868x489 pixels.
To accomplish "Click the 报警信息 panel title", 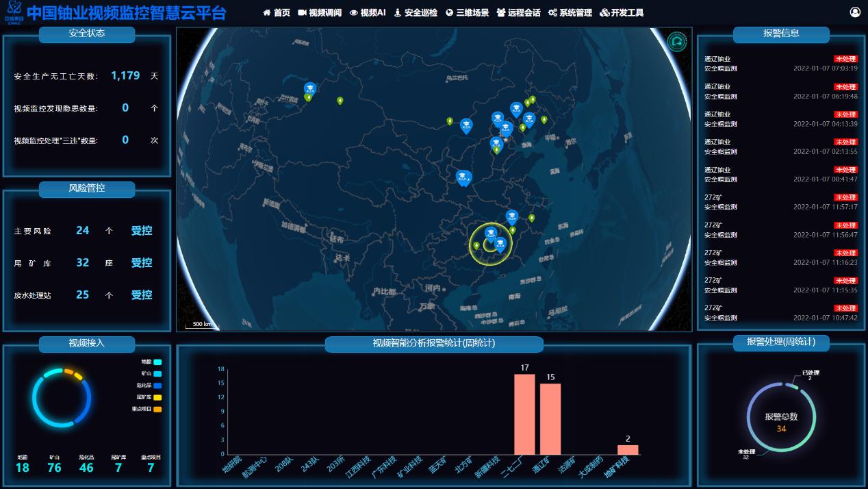I will pyautogui.click(x=781, y=34).
